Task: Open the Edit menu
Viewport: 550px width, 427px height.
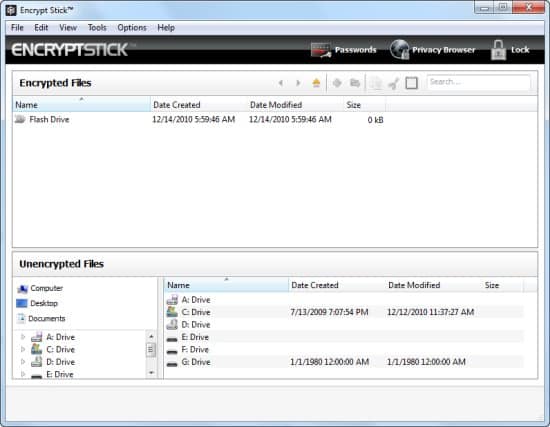Action: pos(41,28)
